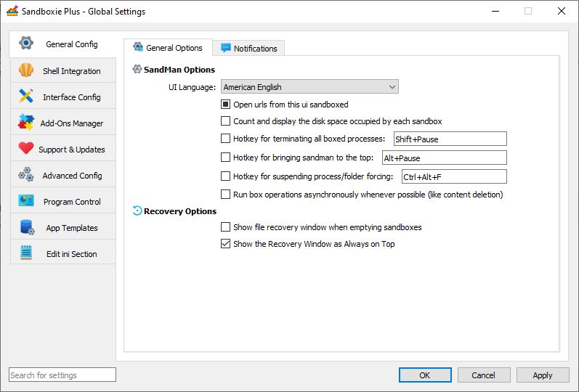Image resolution: width=579 pixels, height=392 pixels.
Task: Open the Interface Config section
Action: pyautogui.click(x=63, y=97)
